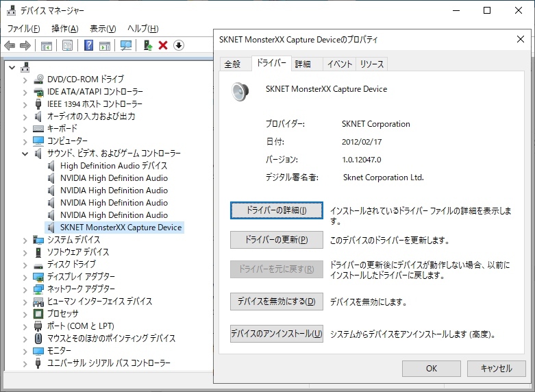Close the SKNET properties dialog
The image size is (535, 392).
[x=521, y=39]
